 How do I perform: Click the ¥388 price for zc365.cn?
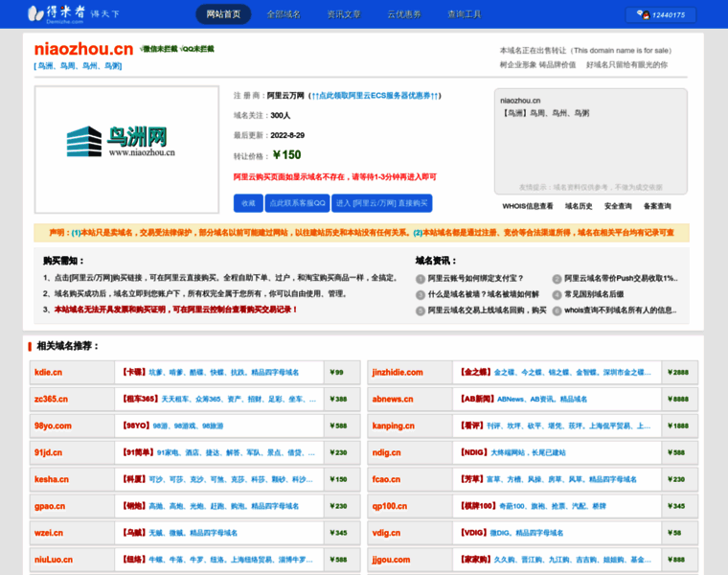tap(338, 400)
